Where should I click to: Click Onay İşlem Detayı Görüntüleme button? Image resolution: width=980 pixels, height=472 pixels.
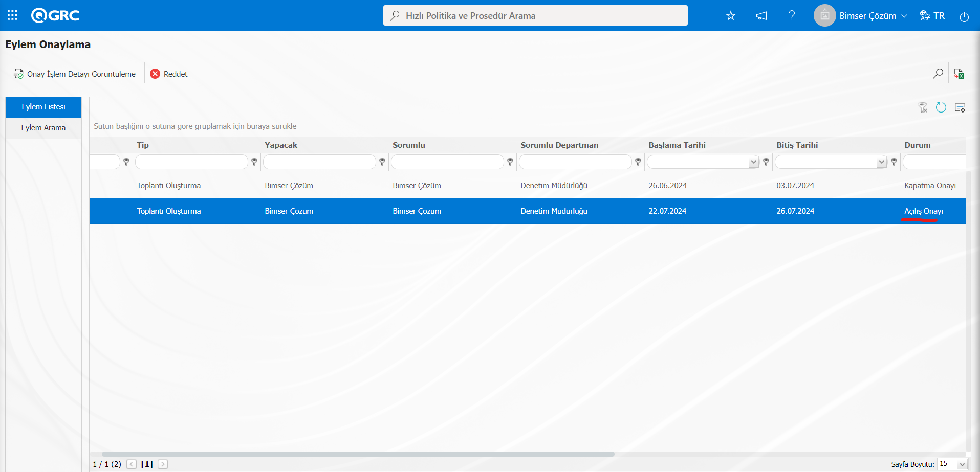[x=75, y=74]
